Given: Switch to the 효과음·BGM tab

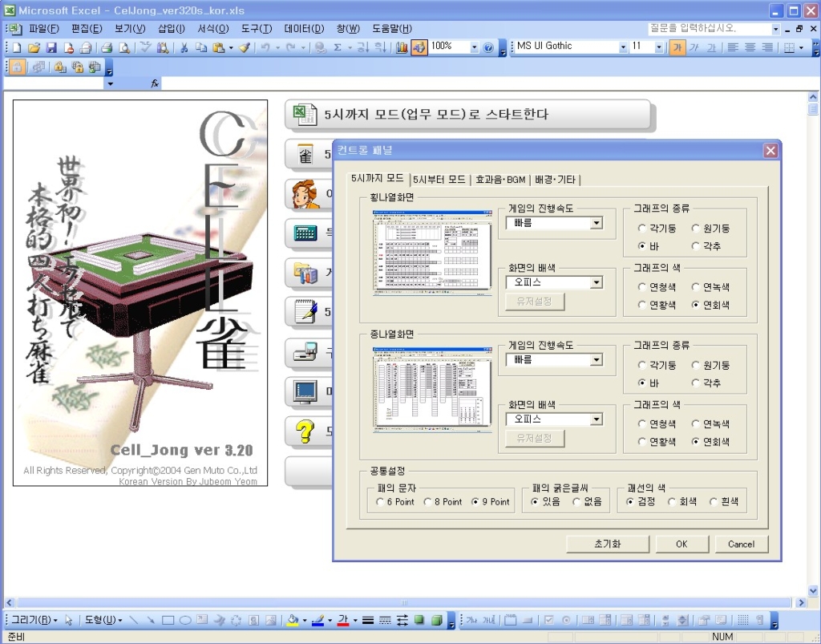Looking at the screenshot, I should 500,180.
